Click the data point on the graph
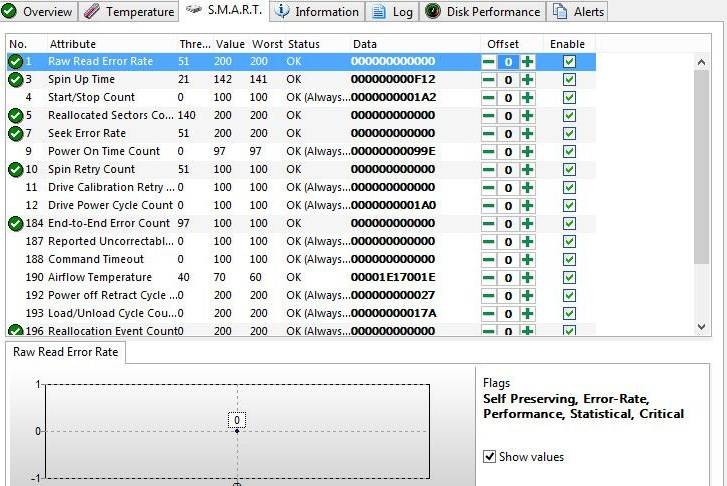The height and width of the screenshot is (486, 727). (237, 431)
